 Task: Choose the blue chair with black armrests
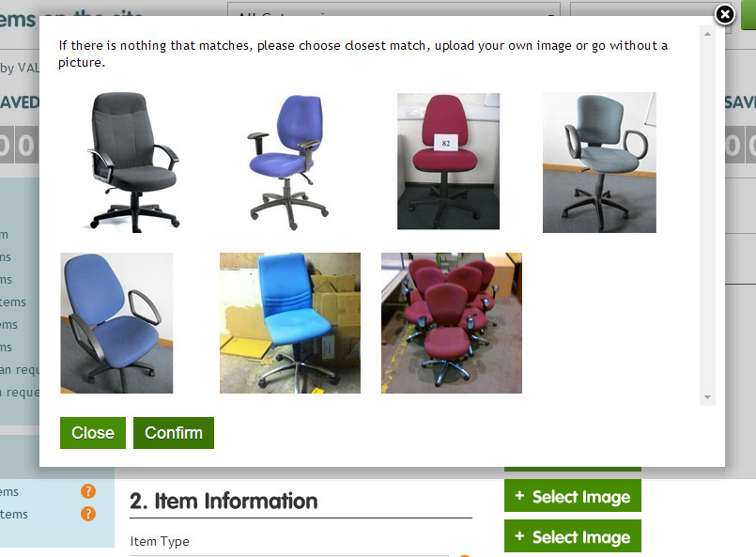click(116, 323)
